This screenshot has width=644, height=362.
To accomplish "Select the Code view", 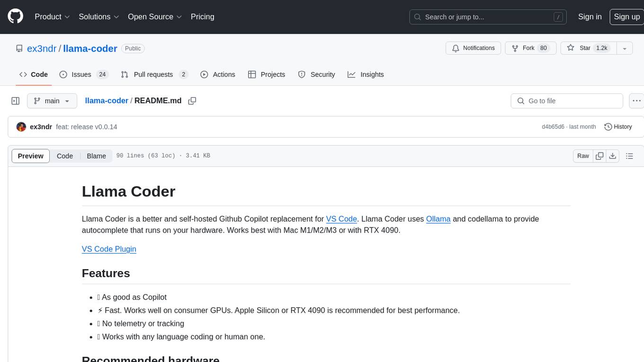I will point(65,156).
